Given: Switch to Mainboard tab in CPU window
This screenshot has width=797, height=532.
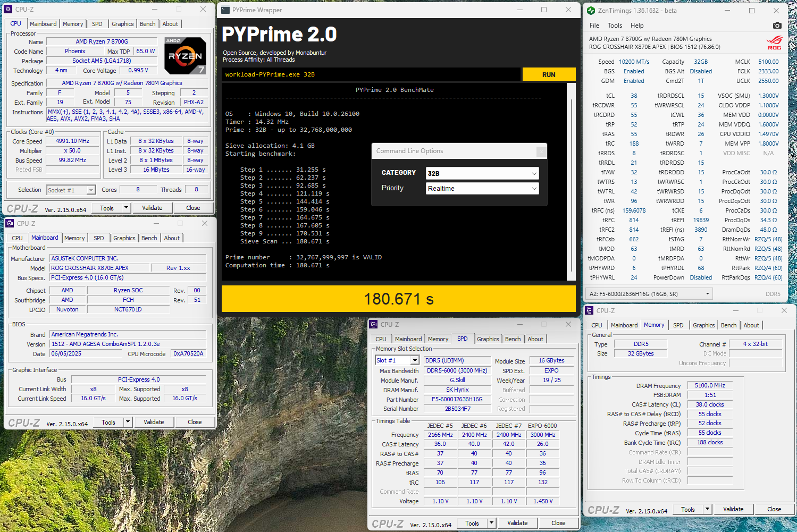Looking at the screenshot, I should pyautogui.click(x=43, y=24).
